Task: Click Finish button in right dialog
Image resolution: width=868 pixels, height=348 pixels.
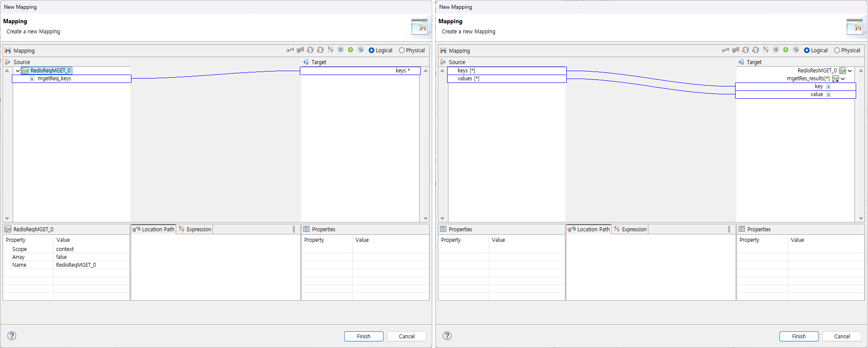Action: (799, 336)
